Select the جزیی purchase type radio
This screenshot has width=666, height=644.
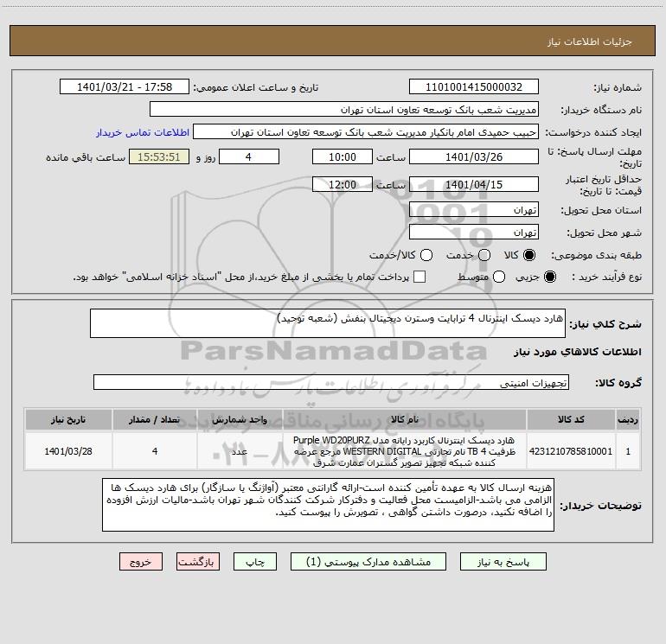click(549, 277)
